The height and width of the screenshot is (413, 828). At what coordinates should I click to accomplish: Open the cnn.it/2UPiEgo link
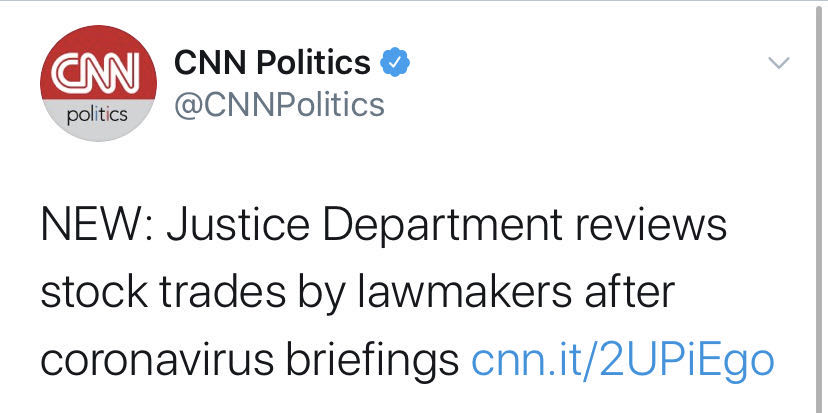pyautogui.click(x=622, y=358)
